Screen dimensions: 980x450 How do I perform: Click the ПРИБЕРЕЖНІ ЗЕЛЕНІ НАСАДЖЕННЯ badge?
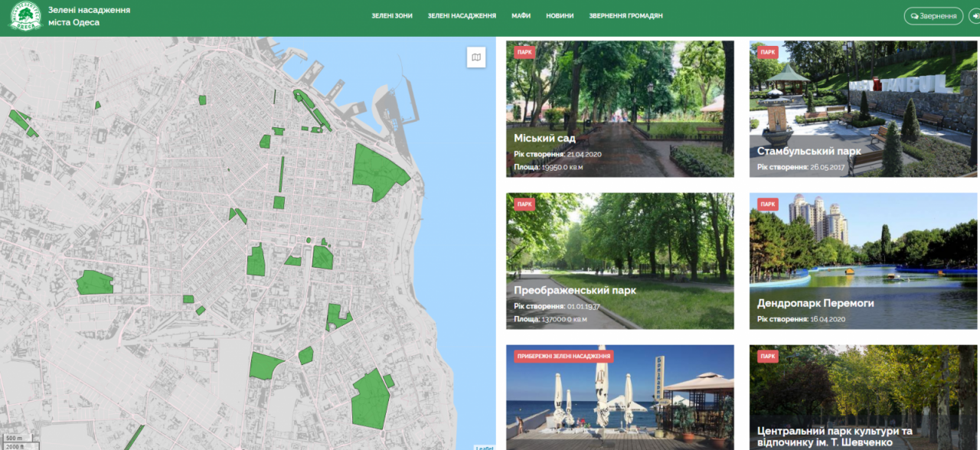point(563,357)
